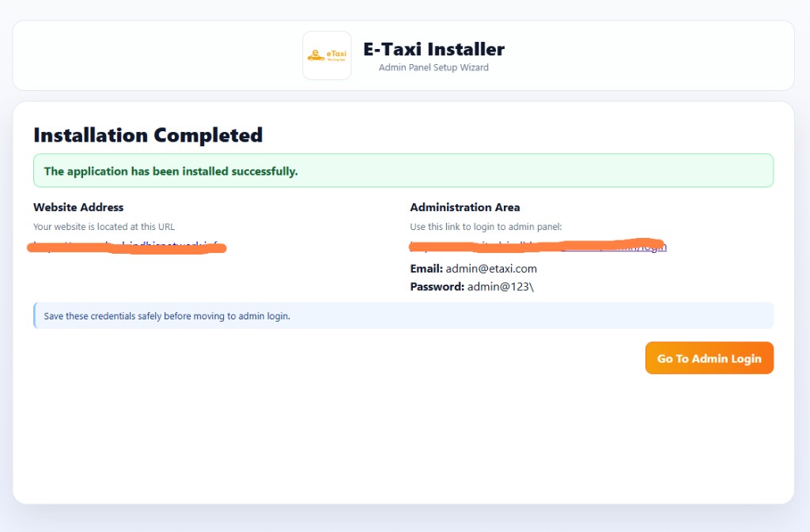Select the installed successfully message
Image resolution: width=810 pixels, height=532 pixels.
click(403, 171)
